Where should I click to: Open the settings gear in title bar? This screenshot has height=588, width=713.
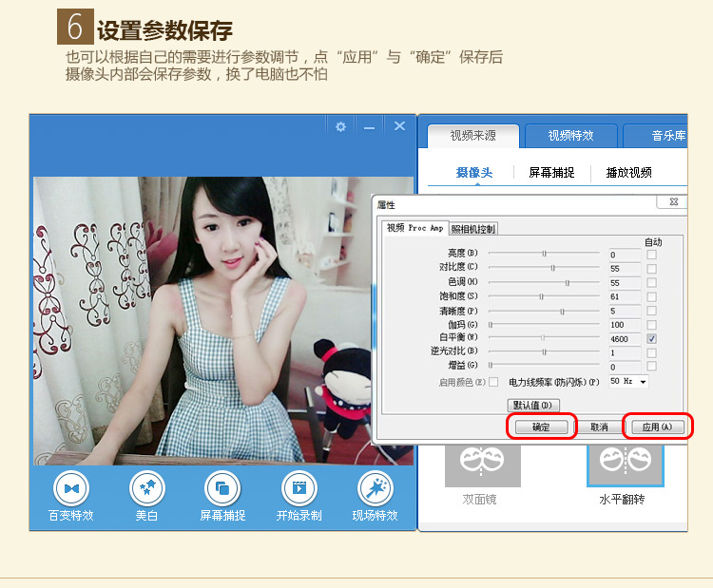click(340, 126)
